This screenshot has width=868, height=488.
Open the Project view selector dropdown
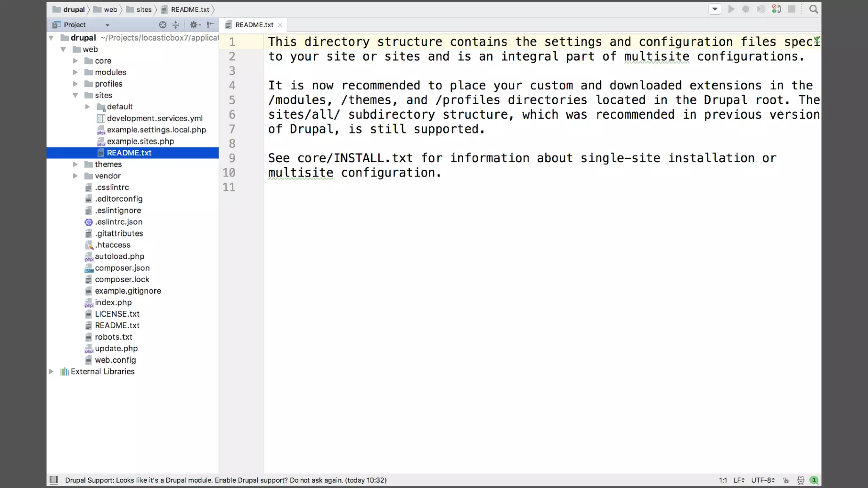(107, 25)
